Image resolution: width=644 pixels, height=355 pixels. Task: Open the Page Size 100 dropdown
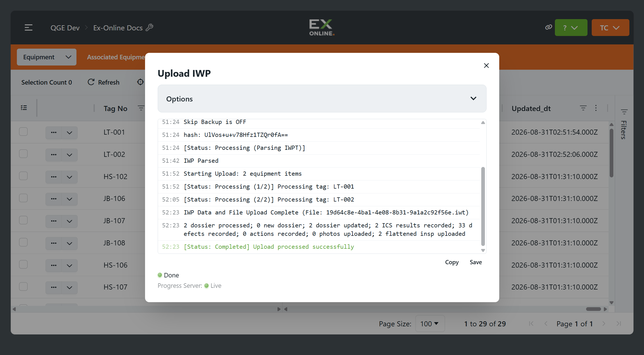click(430, 324)
